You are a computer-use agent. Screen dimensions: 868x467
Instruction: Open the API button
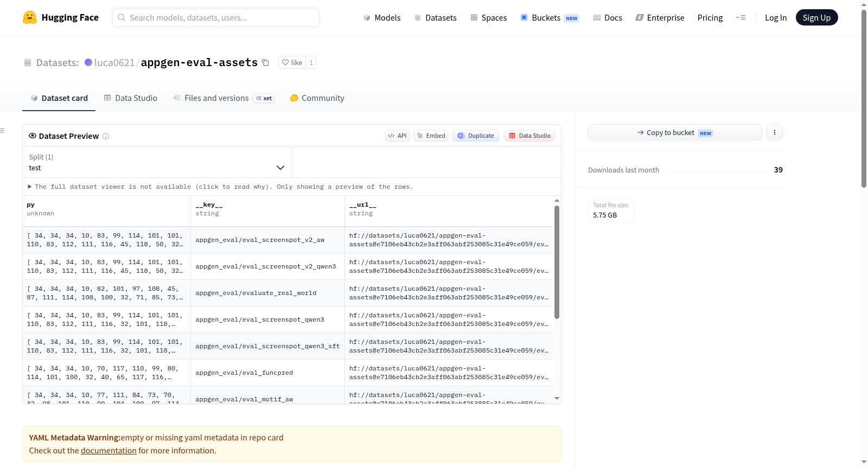point(397,136)
